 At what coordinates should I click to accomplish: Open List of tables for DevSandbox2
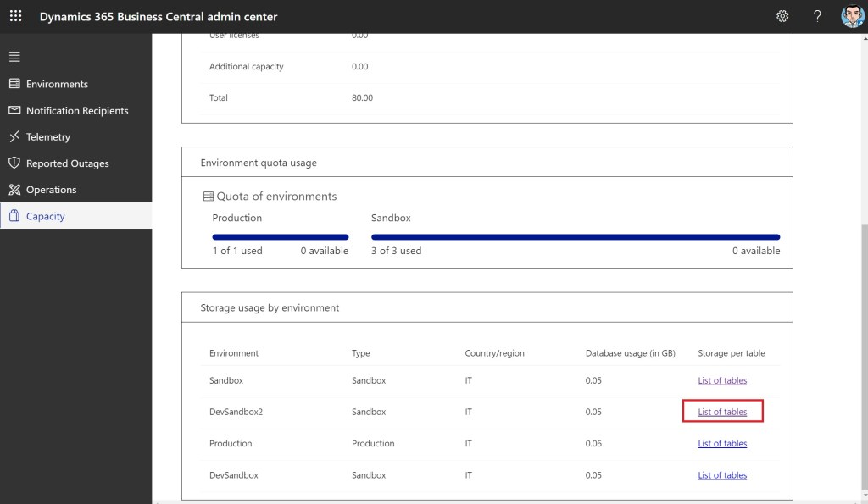pos(722,412)
